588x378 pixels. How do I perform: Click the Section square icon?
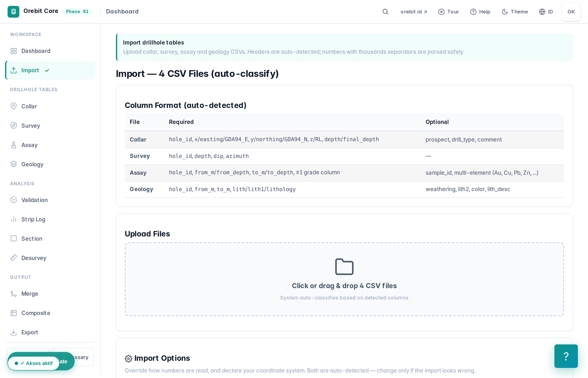pyautogui.click(x=14, y=238)
